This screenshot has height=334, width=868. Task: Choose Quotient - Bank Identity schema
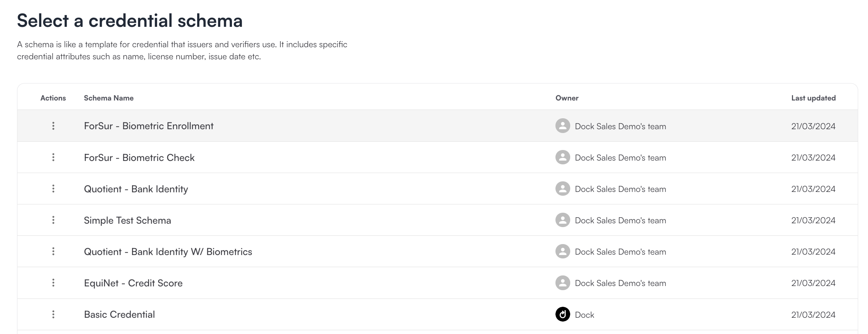136,189
